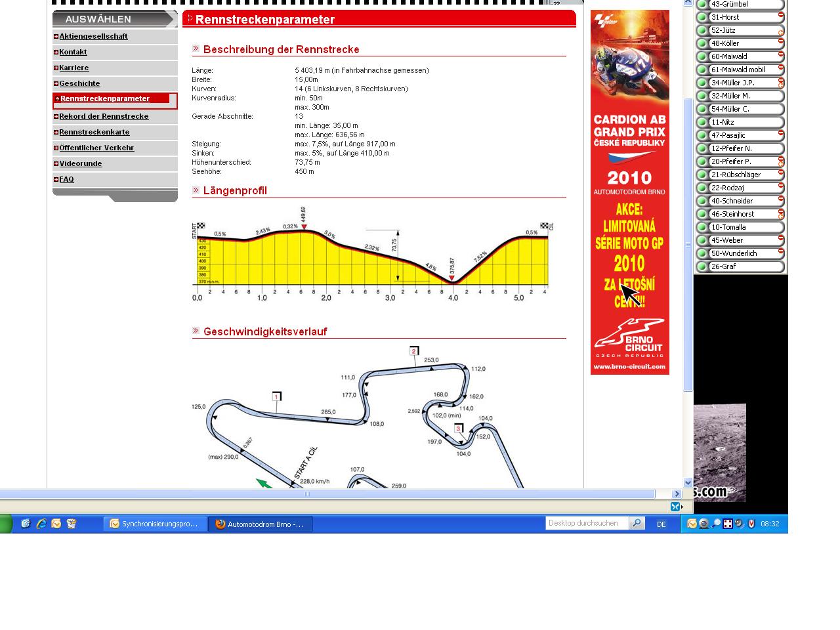840x630 pixels.
Task: Click the blue icon below the horizontal scrollbar
Action: (x=675, y=507)
